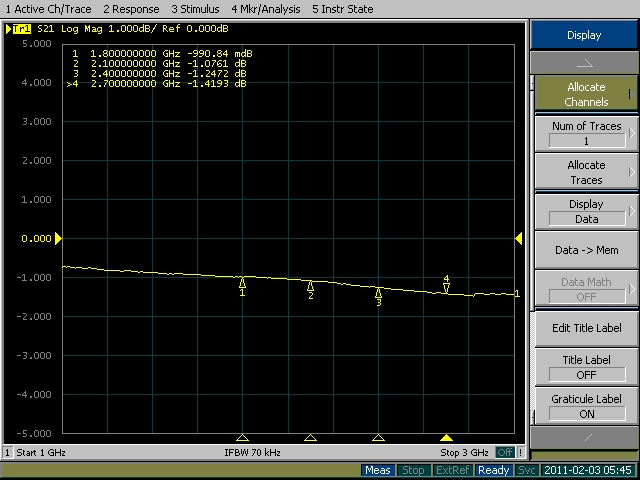Select filled marker 4 indicator on frequency axis
The image size is (640, 480).
point(447,438)
